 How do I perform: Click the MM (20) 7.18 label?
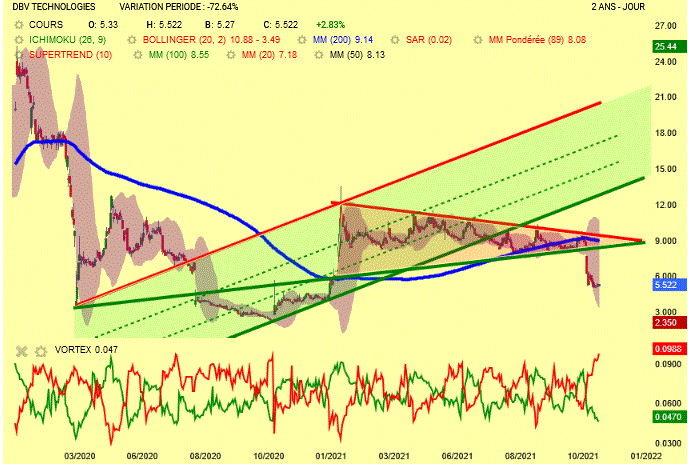[269, 55]
